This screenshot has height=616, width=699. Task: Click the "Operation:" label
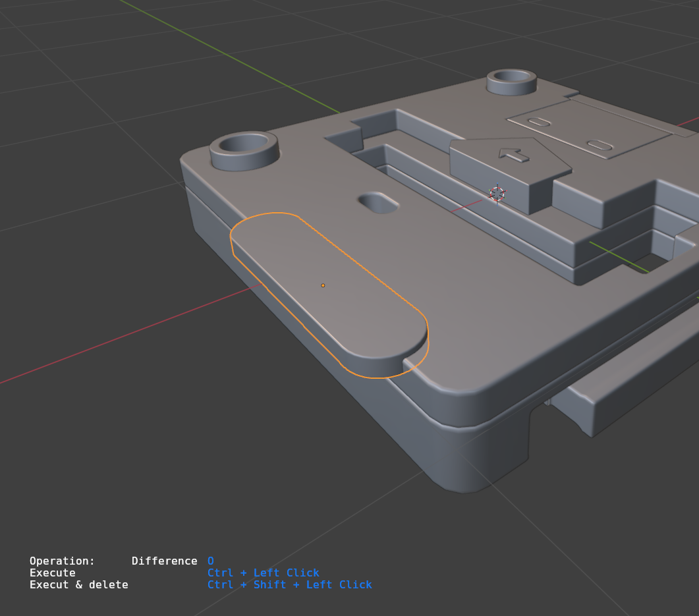click(x=62, y=561)
